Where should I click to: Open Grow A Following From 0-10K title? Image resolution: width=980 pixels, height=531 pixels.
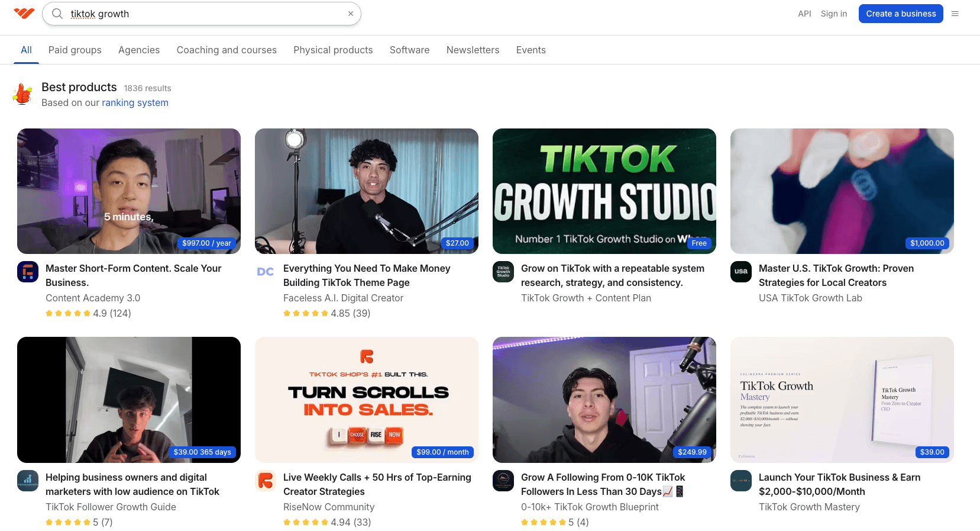pos(603,484)
